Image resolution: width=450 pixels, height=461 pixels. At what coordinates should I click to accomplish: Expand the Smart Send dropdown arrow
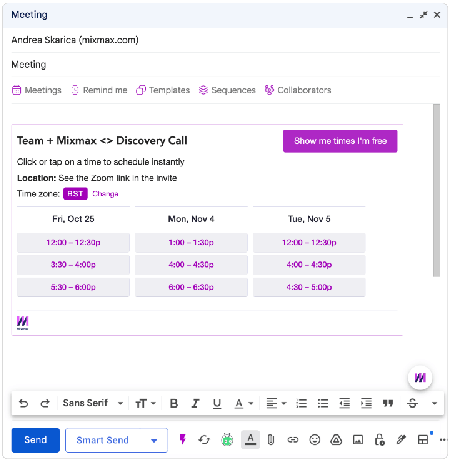pyautogui.click(x=154, y=441)
